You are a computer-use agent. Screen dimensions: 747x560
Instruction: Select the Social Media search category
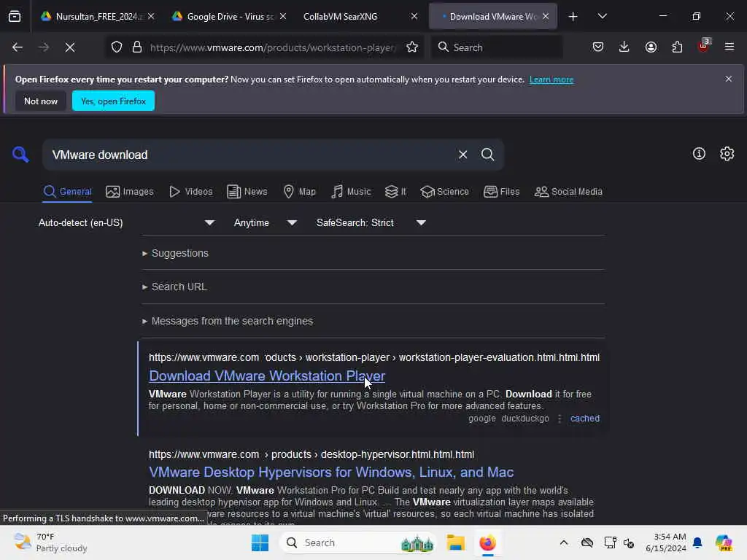(x=568, y=192)
